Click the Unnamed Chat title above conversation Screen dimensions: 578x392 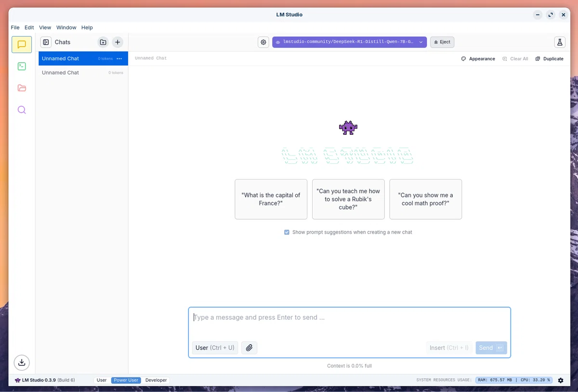pyautogui.click(x=151, y=58)
